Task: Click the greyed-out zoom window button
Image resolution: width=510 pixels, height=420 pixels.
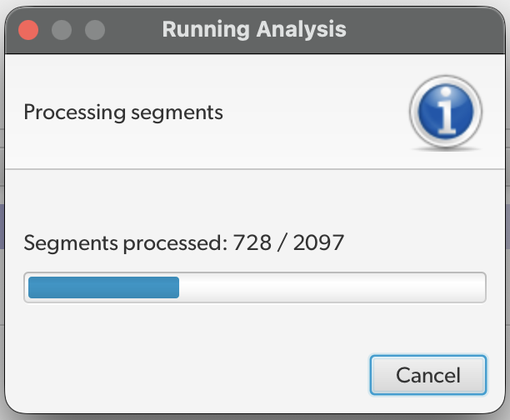Action: 95,30
